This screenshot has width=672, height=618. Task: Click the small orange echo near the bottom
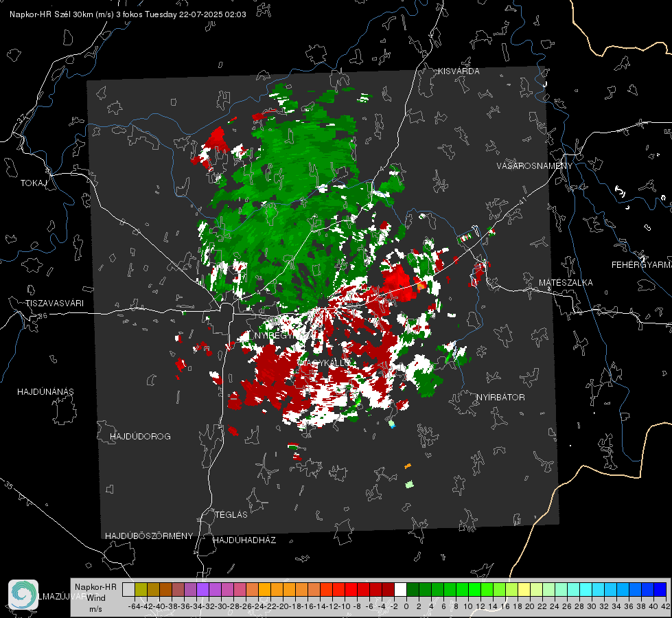pyautogui.click(x=408, y=466)
